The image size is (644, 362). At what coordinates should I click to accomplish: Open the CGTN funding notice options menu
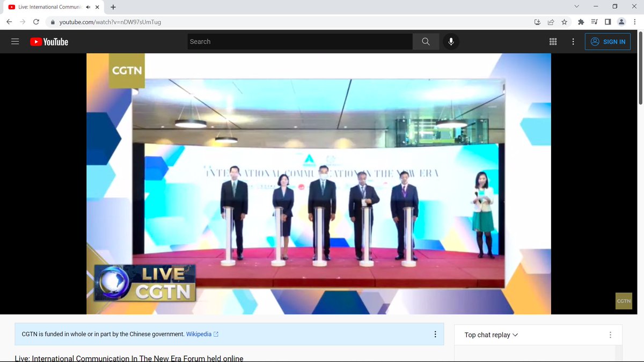[435, 334]
